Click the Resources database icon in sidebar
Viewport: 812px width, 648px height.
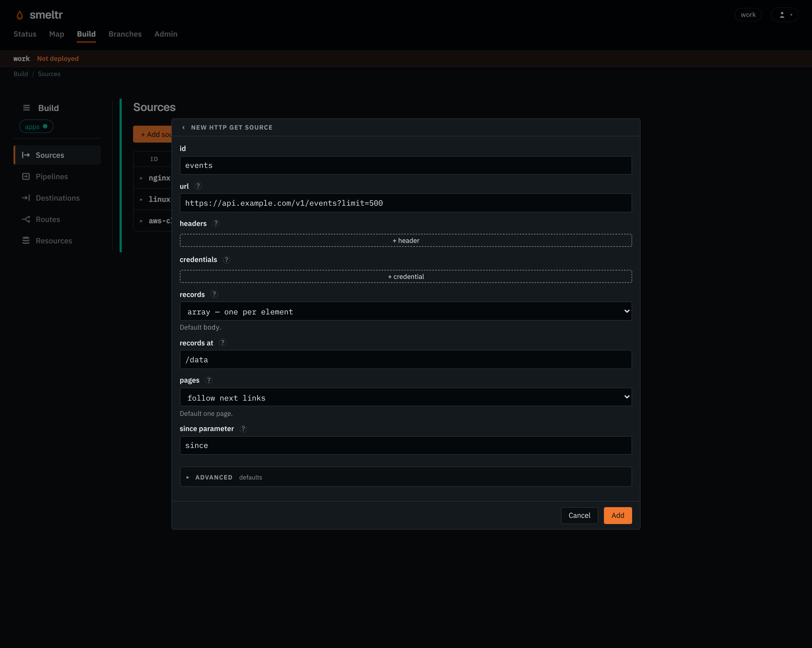point(26,240)
